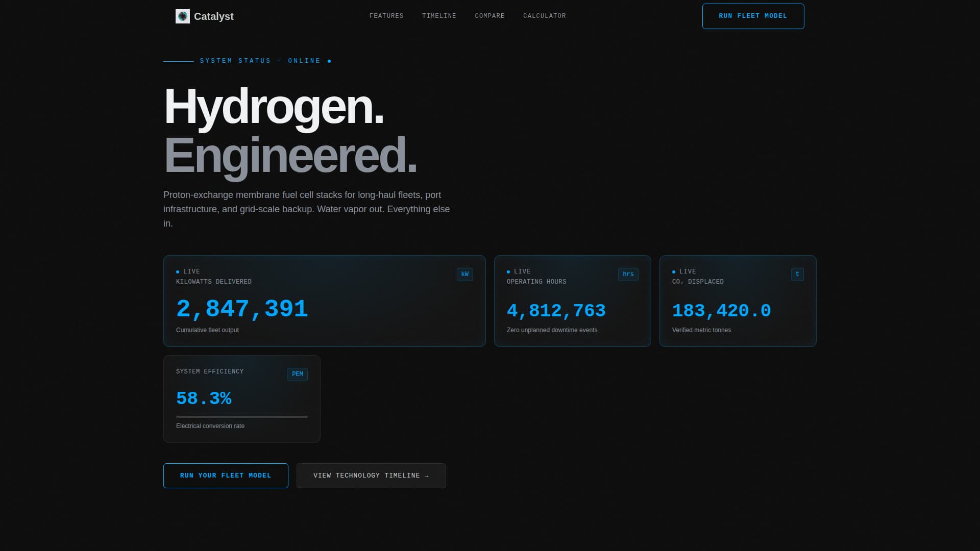980x551 pixels.
Task: Click the blue 58.3% efficiency figure
Action: tap(204, 398)
